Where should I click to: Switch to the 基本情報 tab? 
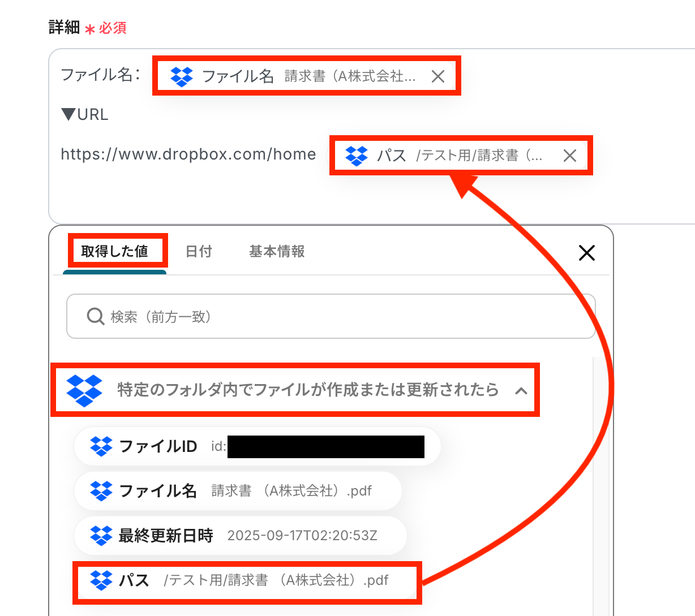(x=277, y=252)
